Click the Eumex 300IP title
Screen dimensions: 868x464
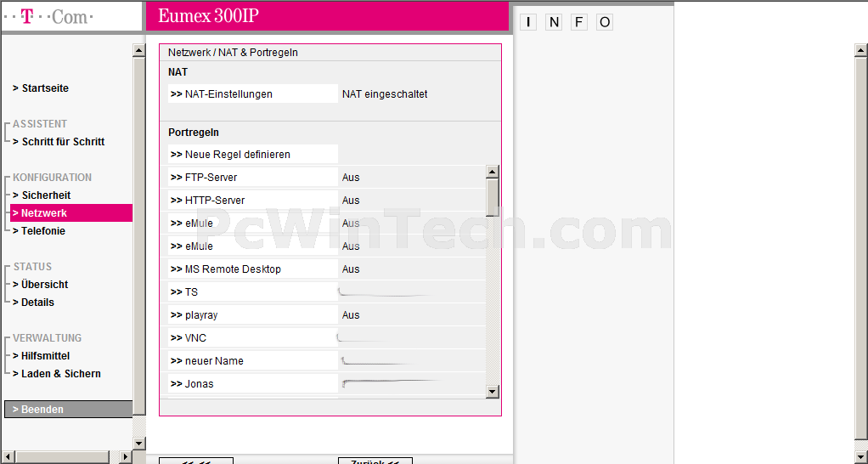point(208,16)
